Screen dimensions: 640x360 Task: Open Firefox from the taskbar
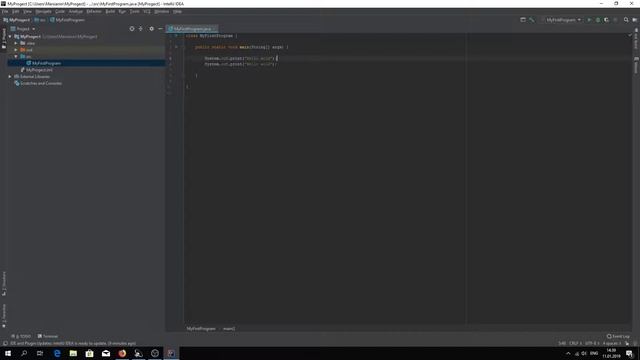pos(122,353)
